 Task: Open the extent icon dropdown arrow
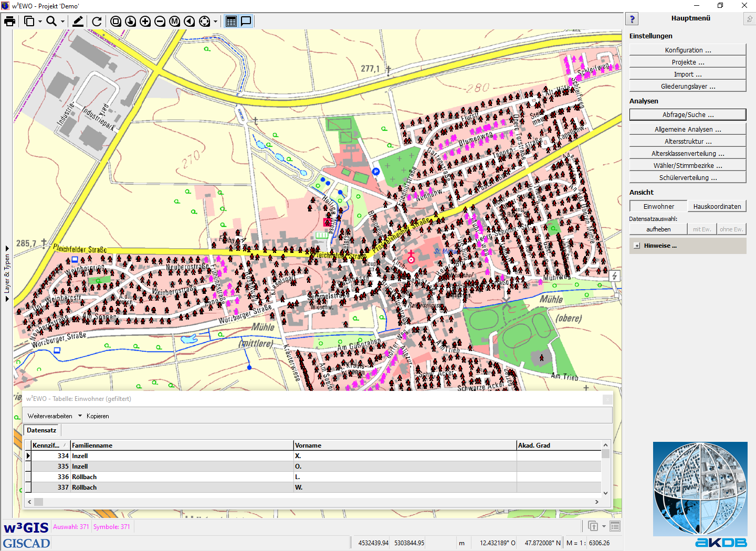[215, 22]
